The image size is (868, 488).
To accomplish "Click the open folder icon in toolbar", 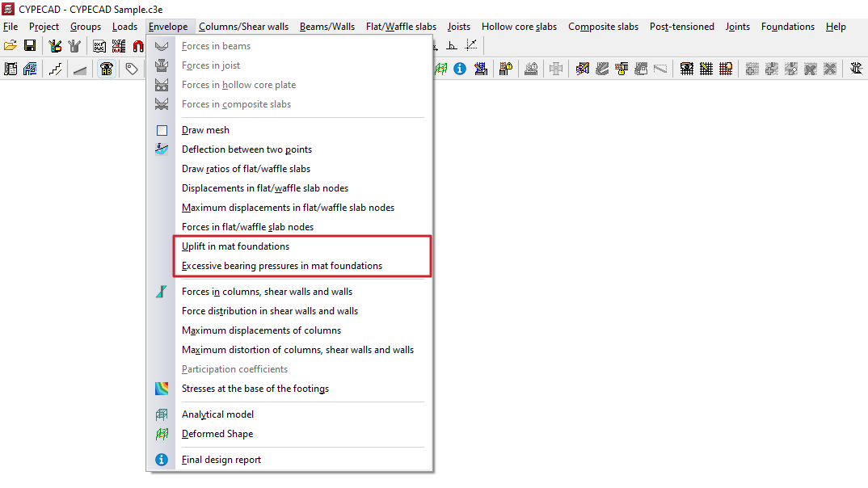I will pyautogui.click(x=10, y=46).
